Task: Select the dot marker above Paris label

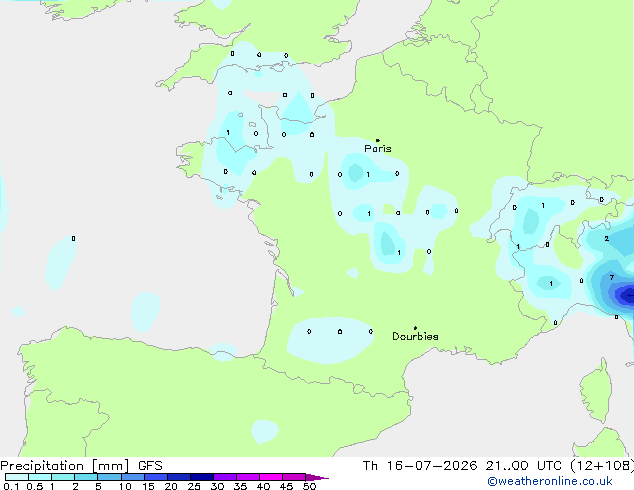Action: [378, 140]
